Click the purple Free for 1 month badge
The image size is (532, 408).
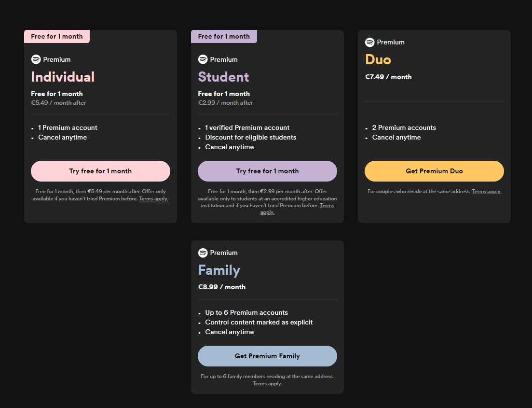(224, 36)
